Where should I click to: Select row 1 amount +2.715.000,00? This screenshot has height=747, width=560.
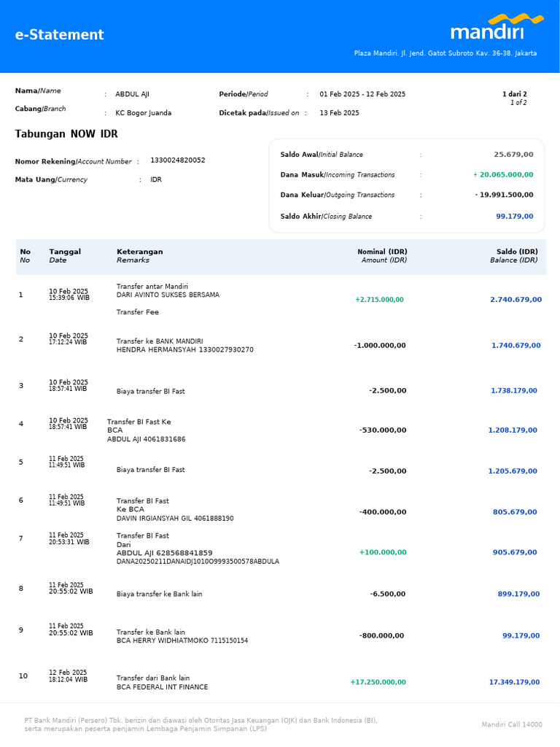379,300
